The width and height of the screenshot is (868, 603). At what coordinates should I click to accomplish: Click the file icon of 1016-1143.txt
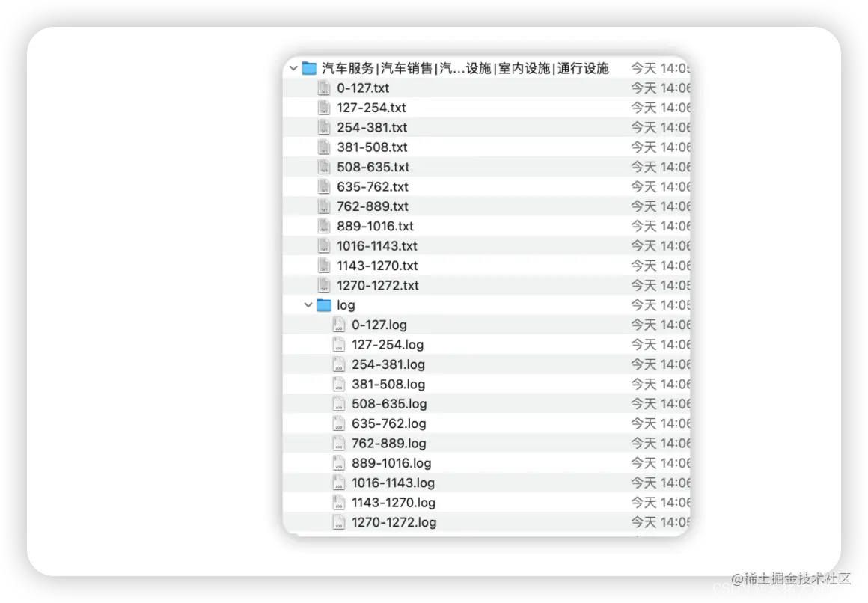tap(325, 246)
